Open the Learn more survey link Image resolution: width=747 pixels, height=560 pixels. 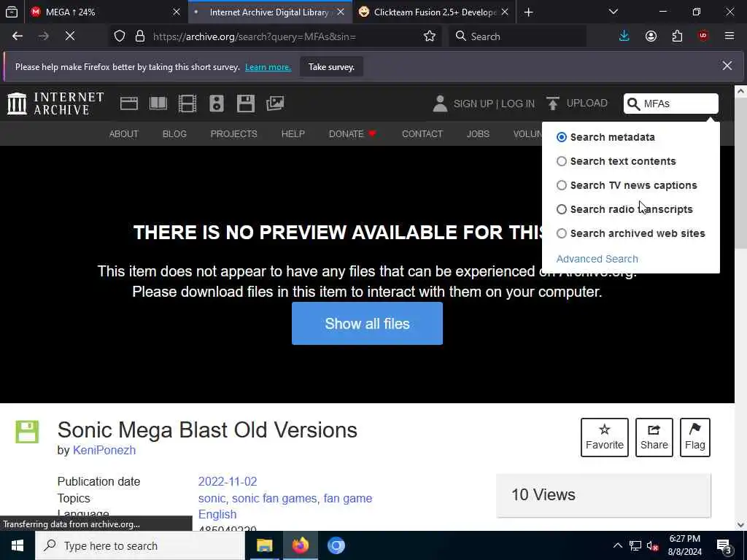click(268, 67)
